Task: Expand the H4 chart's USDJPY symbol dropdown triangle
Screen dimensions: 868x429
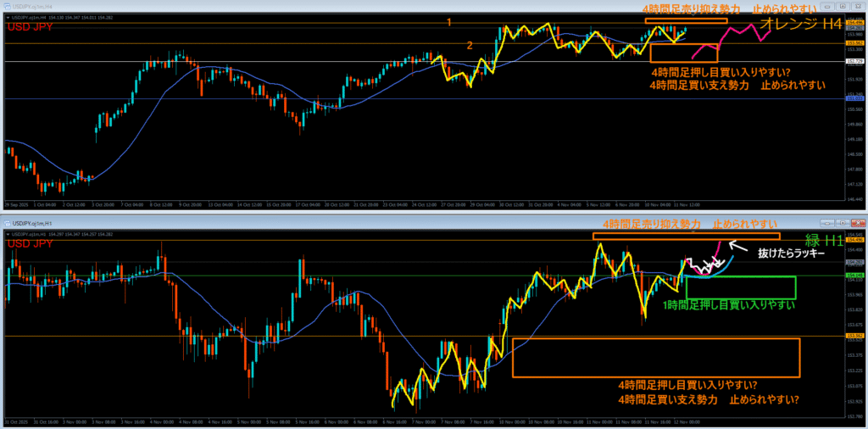Action: tap(7, 18)
